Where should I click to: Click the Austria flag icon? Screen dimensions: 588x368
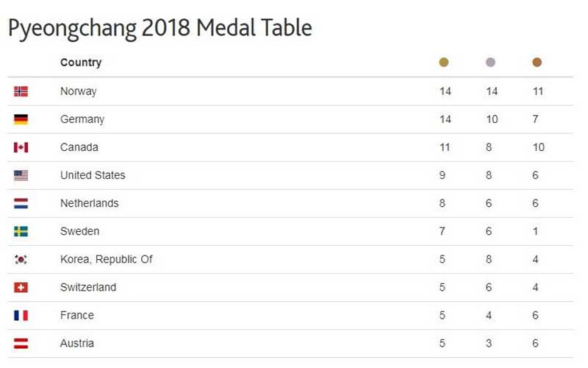pos(21,343)
